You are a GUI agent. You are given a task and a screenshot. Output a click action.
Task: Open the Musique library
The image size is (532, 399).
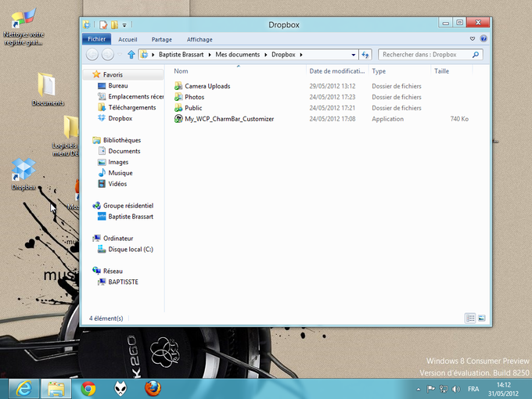coord(120,173)
